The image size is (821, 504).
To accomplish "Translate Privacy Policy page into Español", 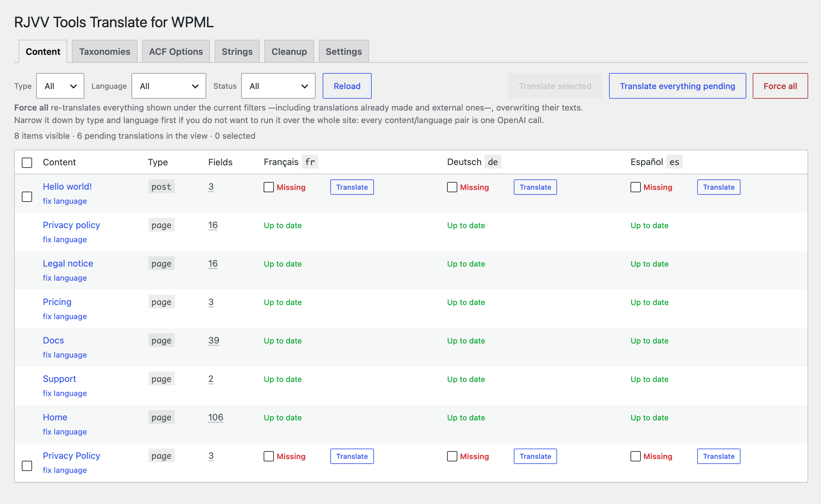I will (x=719, y=456).
